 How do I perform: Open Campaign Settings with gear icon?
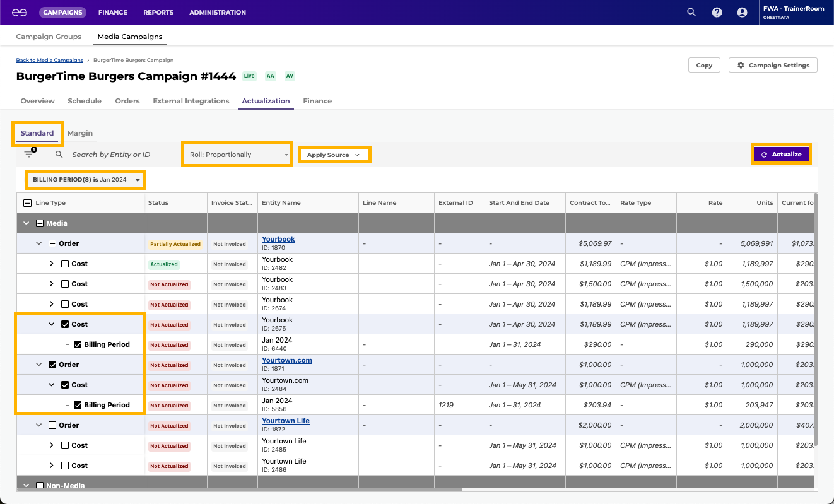tap(773, 65)
